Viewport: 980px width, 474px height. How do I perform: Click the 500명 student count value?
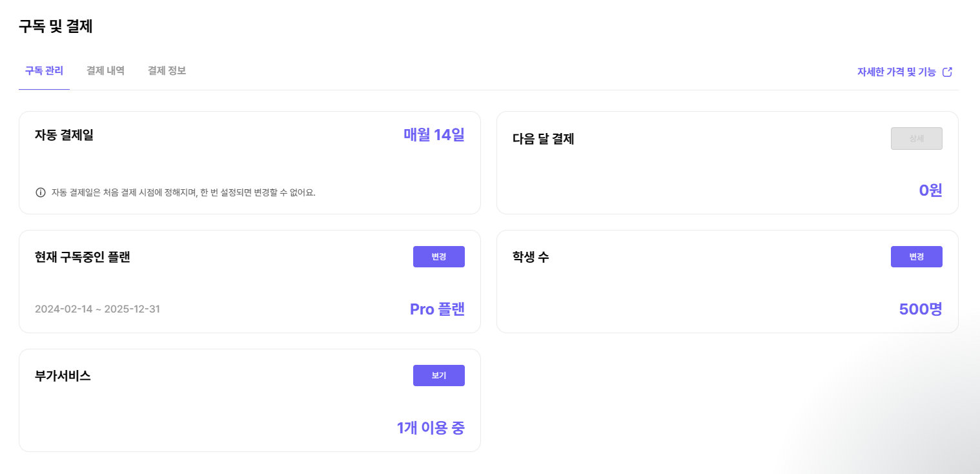point(920,309)
